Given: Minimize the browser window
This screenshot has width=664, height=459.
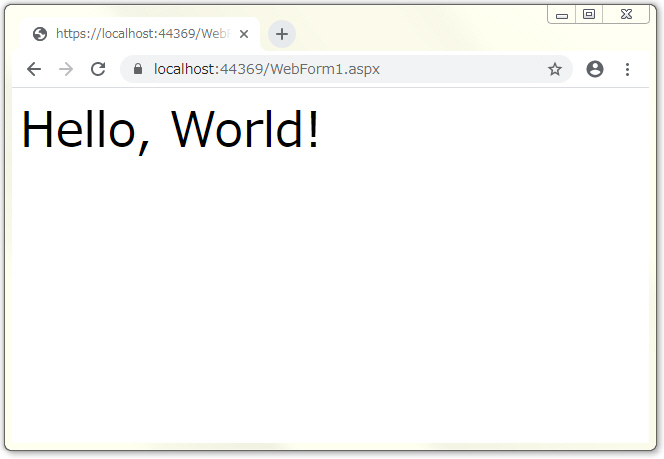Looking at the screenshot, I should (562, 14).
